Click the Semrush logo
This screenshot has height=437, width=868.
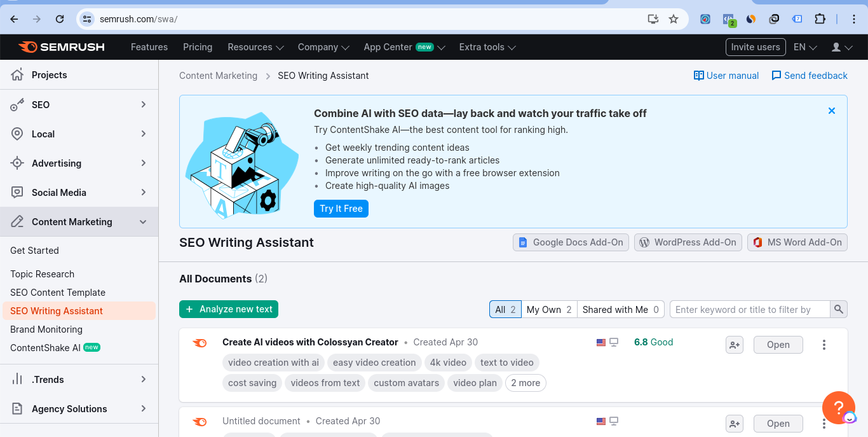(x=62, y=47)
